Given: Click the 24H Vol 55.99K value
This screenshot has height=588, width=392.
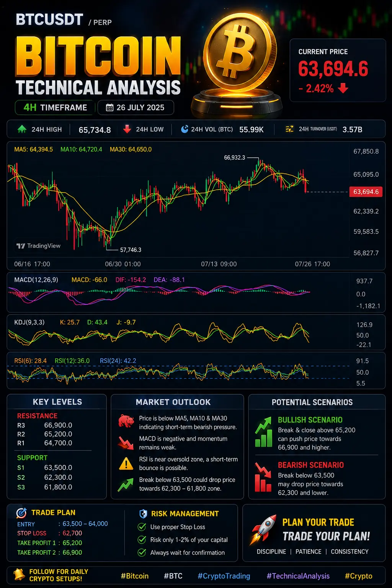Looking at the screenshot, I should 252,129.
